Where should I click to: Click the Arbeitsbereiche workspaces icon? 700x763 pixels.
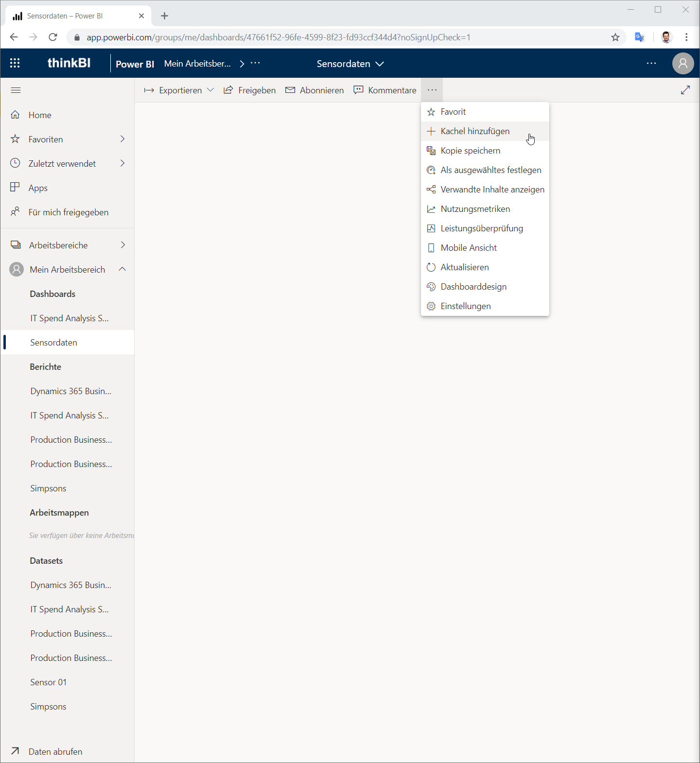click(16, 245)
